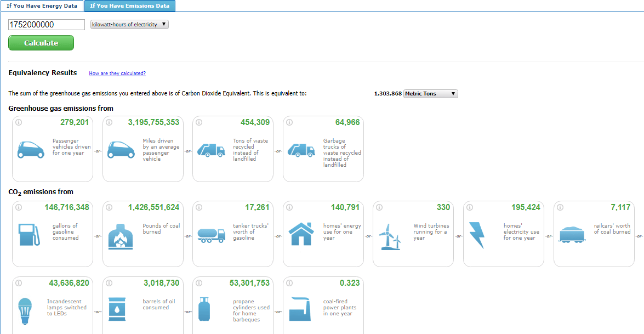
Task: Click the gasoline pump icon
Action: tap(29, 234)
